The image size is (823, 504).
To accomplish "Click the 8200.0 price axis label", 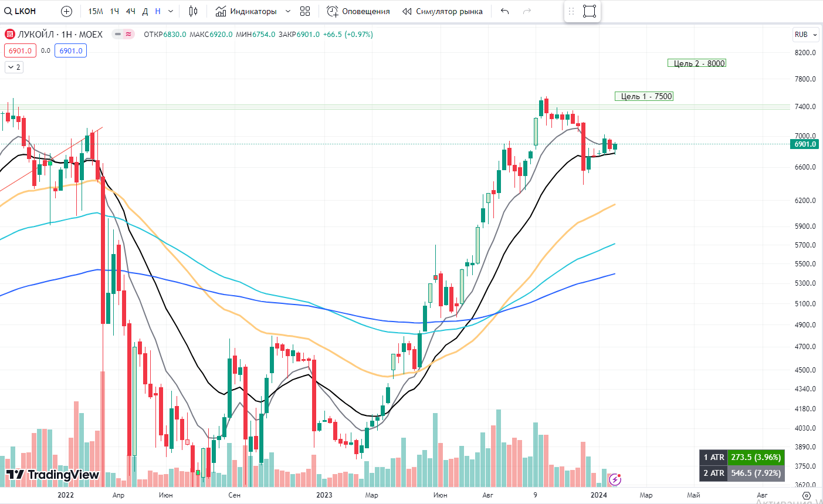I will click(x=805, y=53).
